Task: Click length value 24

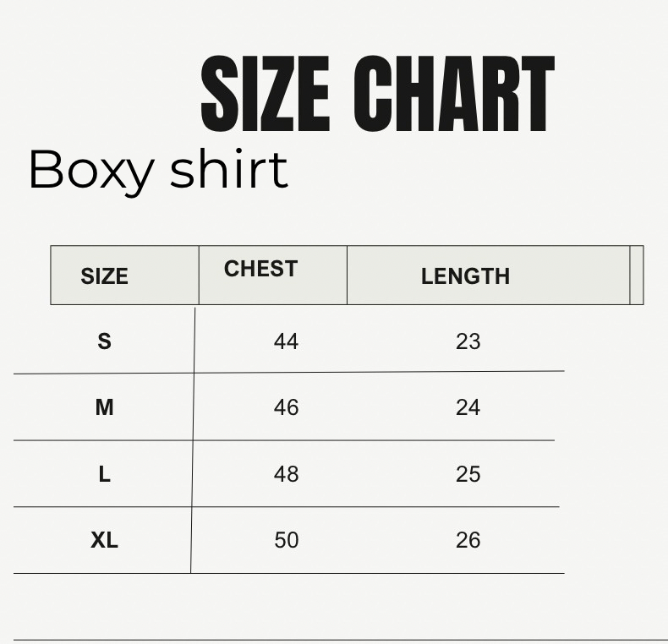Action: coord(468,407)
